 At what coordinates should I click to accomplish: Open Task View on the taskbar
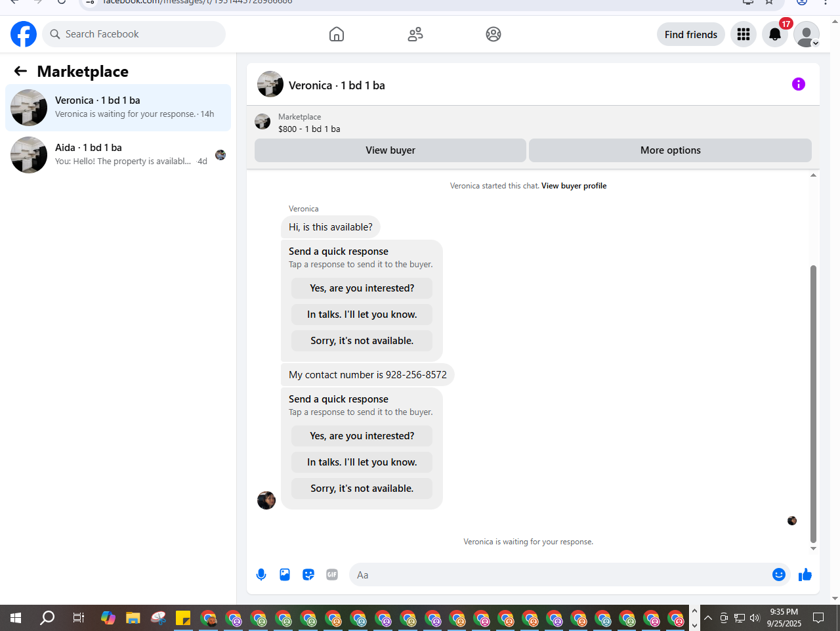[x=79, y=618]
